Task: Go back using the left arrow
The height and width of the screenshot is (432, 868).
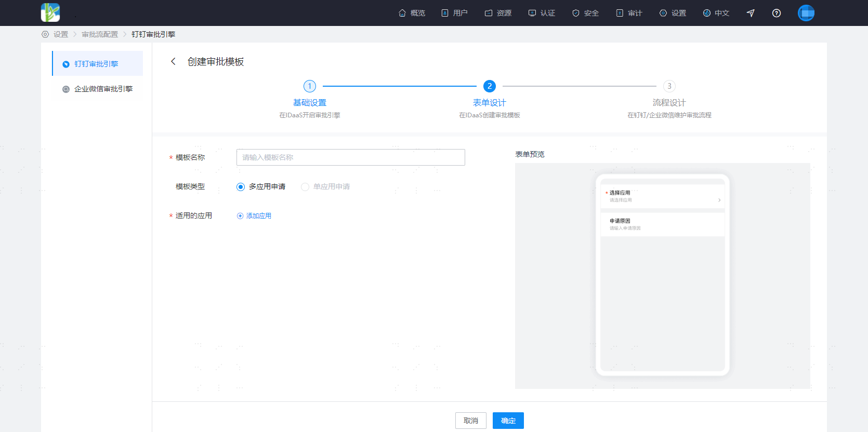Action: [173, 61]
